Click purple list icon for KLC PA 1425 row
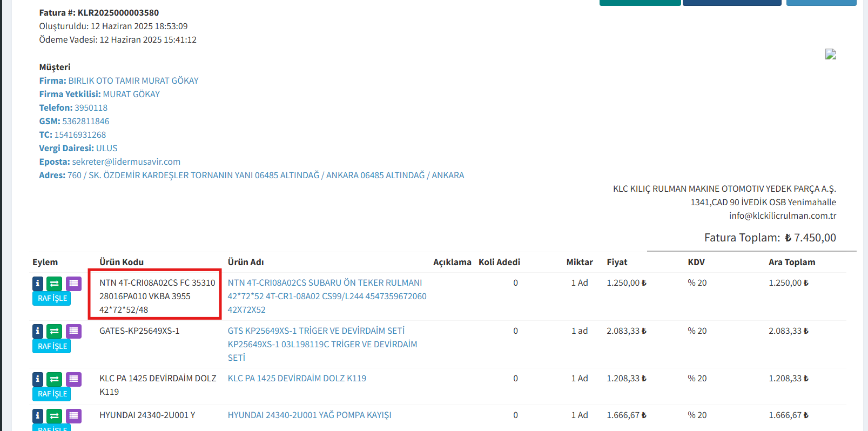This screenshot has height=431, width=868. (x=73, y=379)
